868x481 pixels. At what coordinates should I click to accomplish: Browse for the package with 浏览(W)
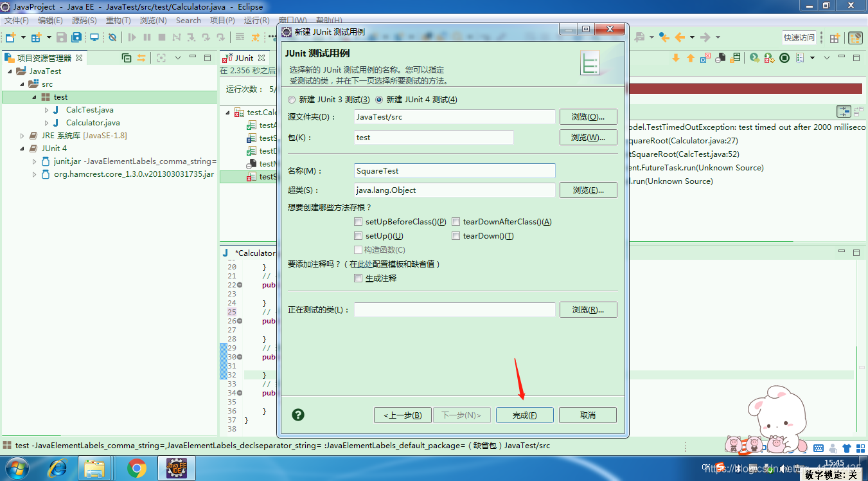click(x=588, y=138)
